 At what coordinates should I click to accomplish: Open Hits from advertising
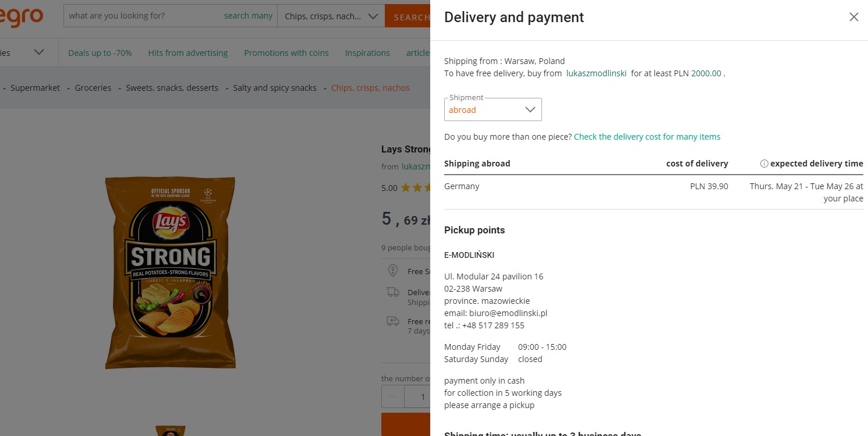point(187,53)
